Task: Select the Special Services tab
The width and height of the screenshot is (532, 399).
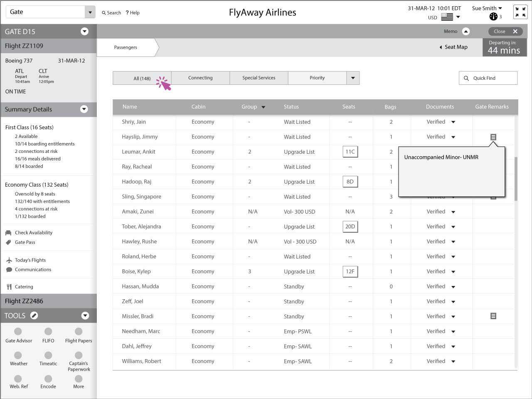Action: point(259,78)
